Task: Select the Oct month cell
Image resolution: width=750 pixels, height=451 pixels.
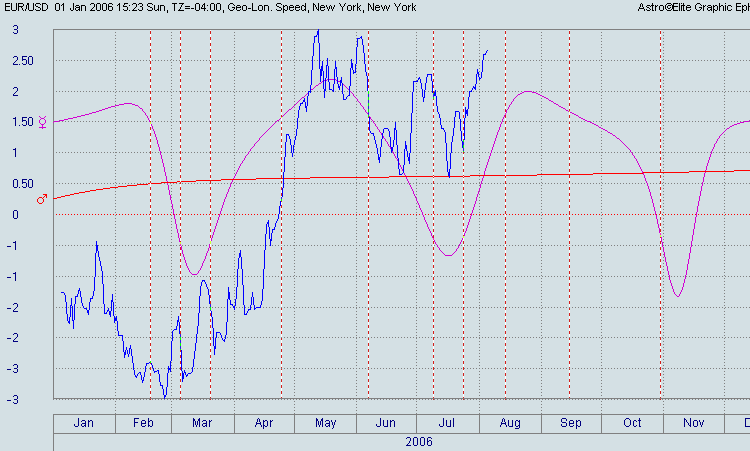Action: (x=632, y=424)
